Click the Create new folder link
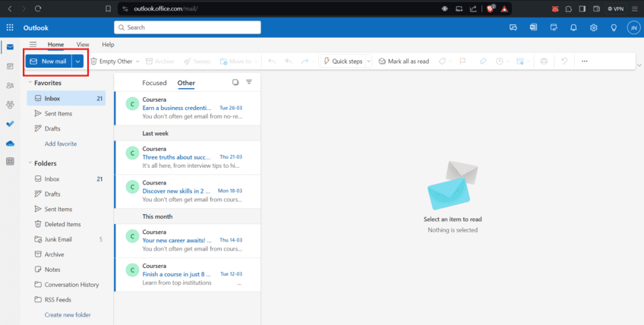This screenshot has height=325, width=644. point(68,314)
